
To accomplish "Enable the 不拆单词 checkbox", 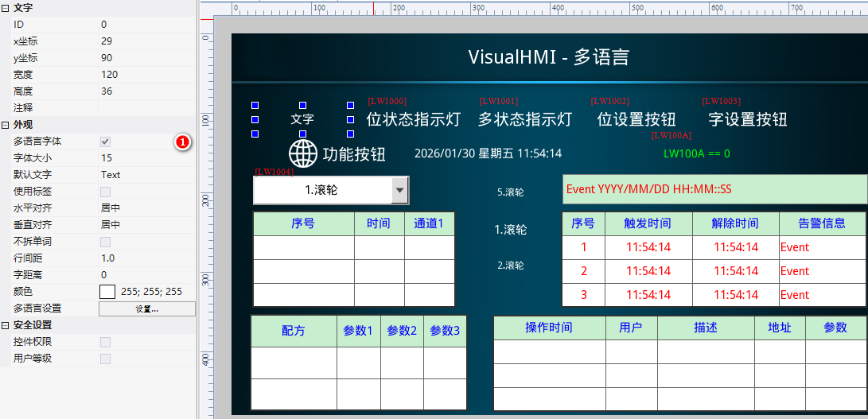I will tap(105, 242).
